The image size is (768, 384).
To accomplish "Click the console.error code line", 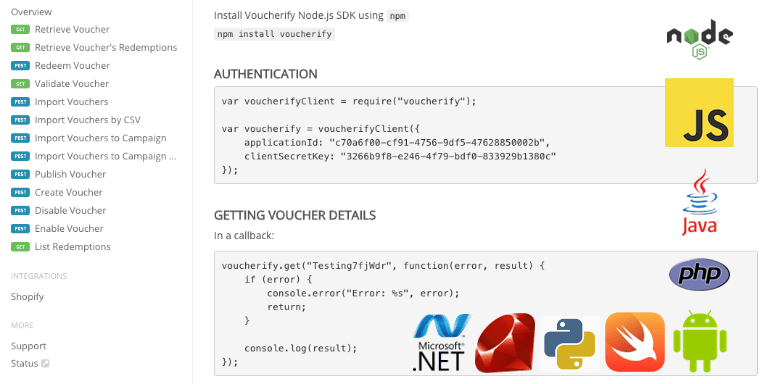I will pos(363,293).
